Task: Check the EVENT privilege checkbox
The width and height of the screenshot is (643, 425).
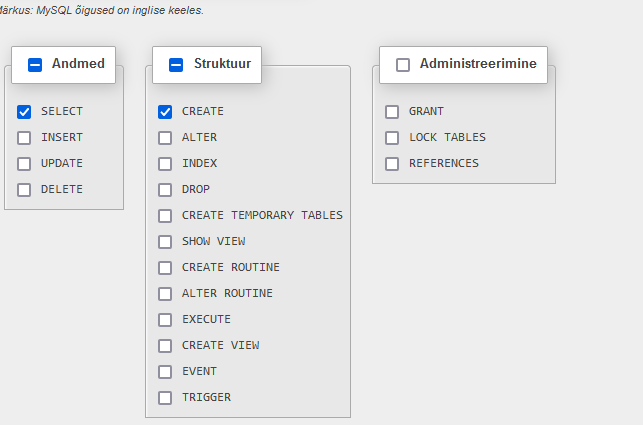Action: click(x=165, y=372)
